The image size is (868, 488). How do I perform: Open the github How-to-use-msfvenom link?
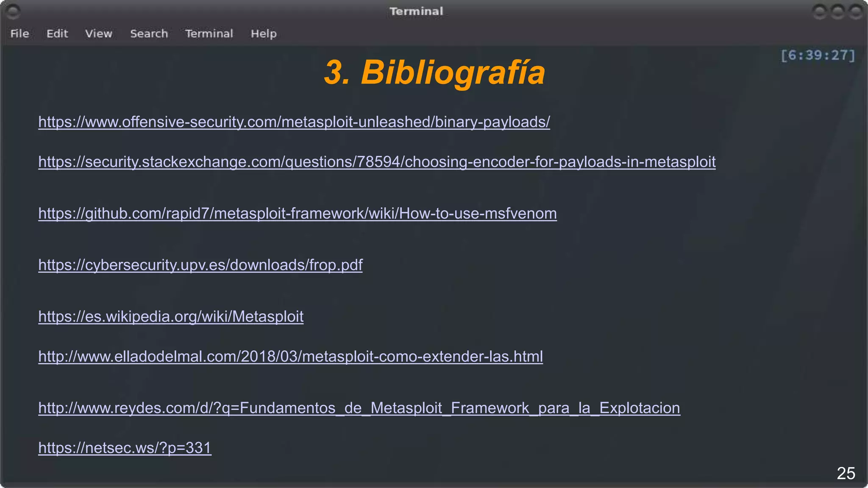click(298, 213)
